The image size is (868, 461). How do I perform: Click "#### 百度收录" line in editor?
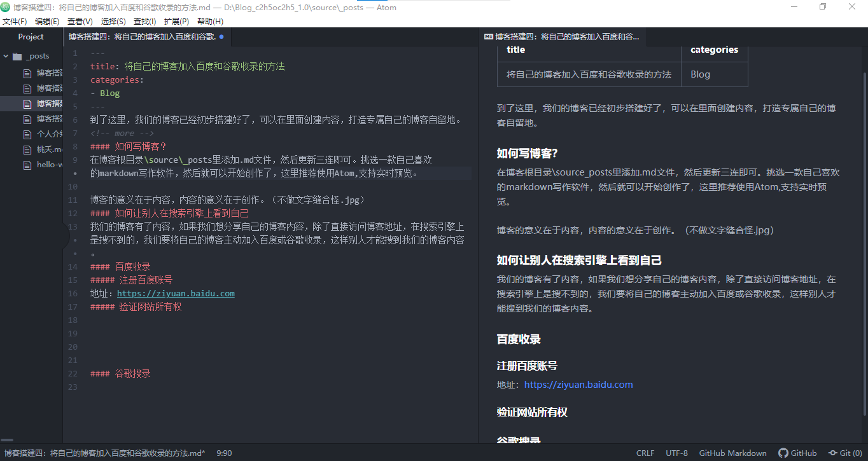pyautogui.click(x=120, y=267)
